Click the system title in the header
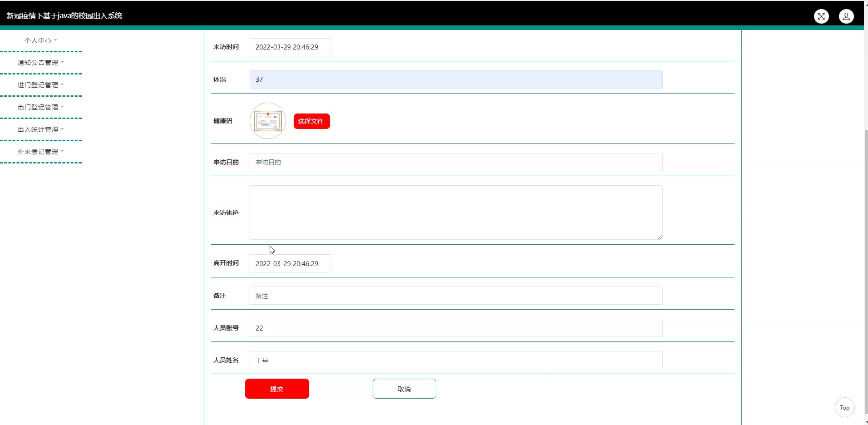Viewport: 868px width, 425px height. (64, 16)
